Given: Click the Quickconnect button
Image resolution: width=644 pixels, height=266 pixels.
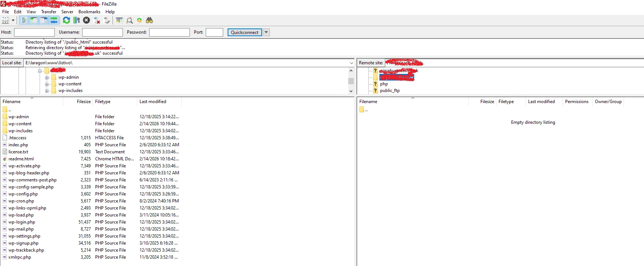Looking at the screenshot, I should point(245,32).
